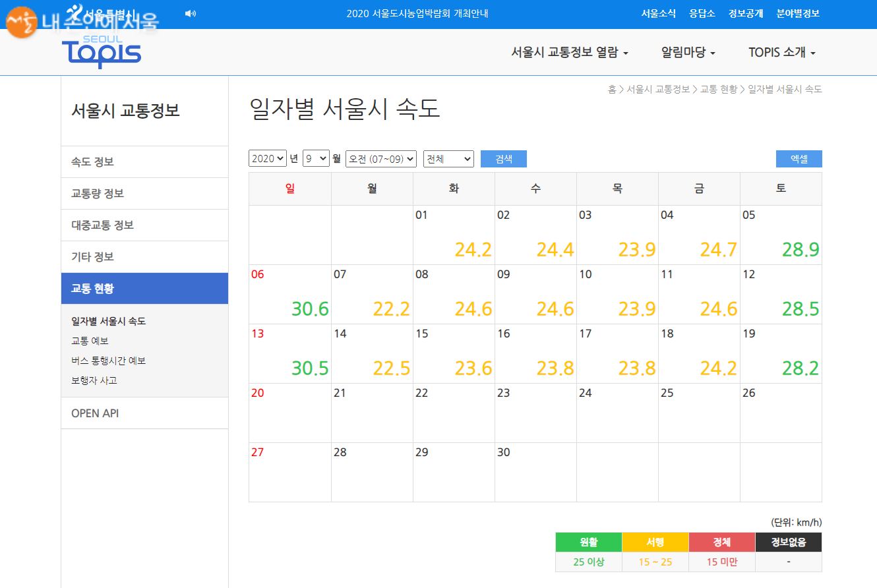Image resolution: width=877 pixels, height=588 pixels.
Task: Click OPEN API in the sidebar
Action: click(95, 413)
